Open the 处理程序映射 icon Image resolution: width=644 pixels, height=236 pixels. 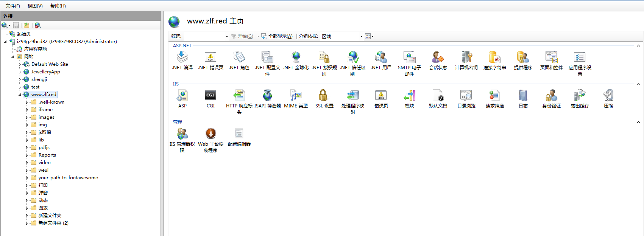[352, 96]
